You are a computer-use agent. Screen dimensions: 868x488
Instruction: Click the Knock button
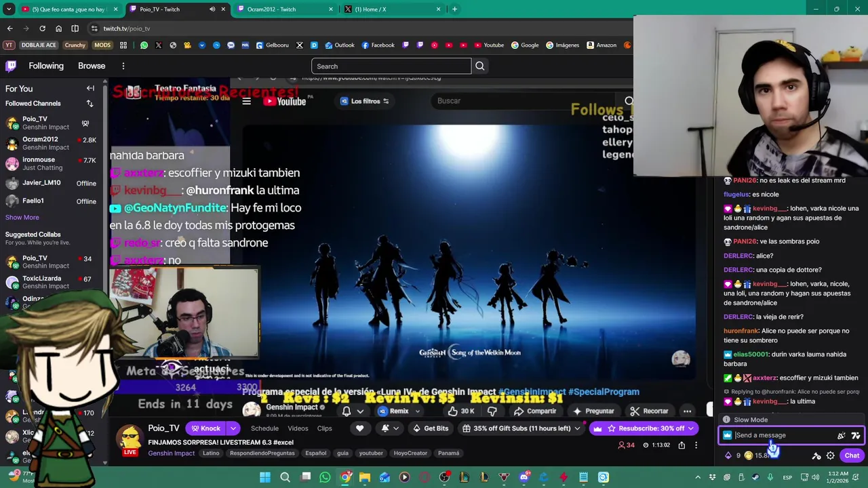coord(205,428)
